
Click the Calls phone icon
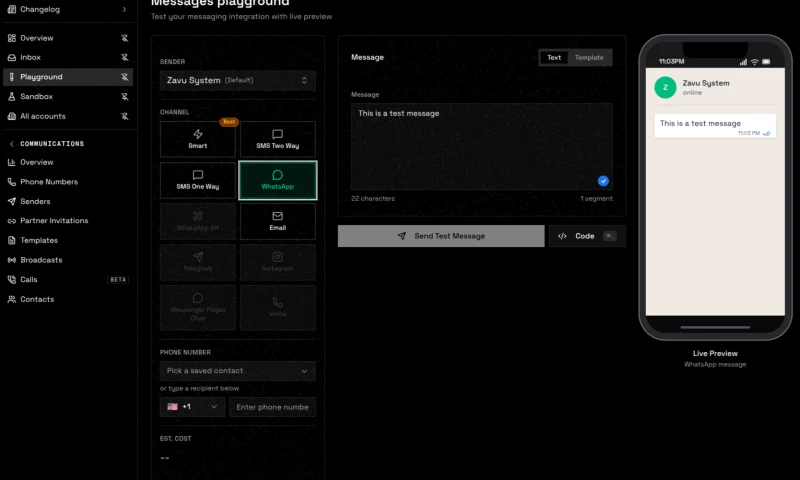click(12, 280)
